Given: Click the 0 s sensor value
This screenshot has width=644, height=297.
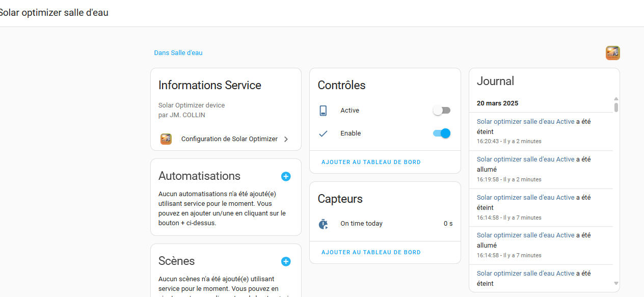Looking at the screenshot, I should pyautogui.click(x=448, y=224).
